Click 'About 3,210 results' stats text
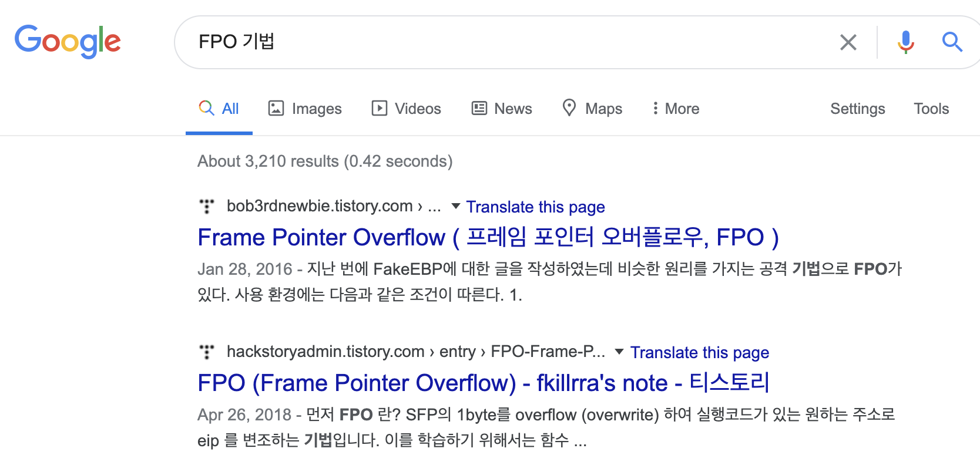The height and width of the screenshot is (465, 980). click(325, 161)
